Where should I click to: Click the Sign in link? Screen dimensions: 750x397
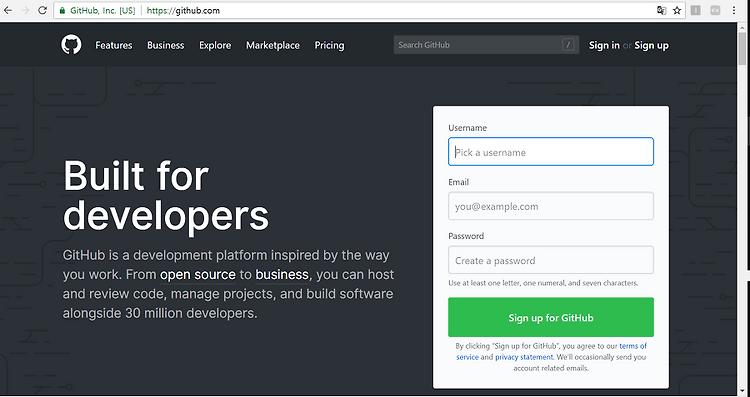(604, 45)
